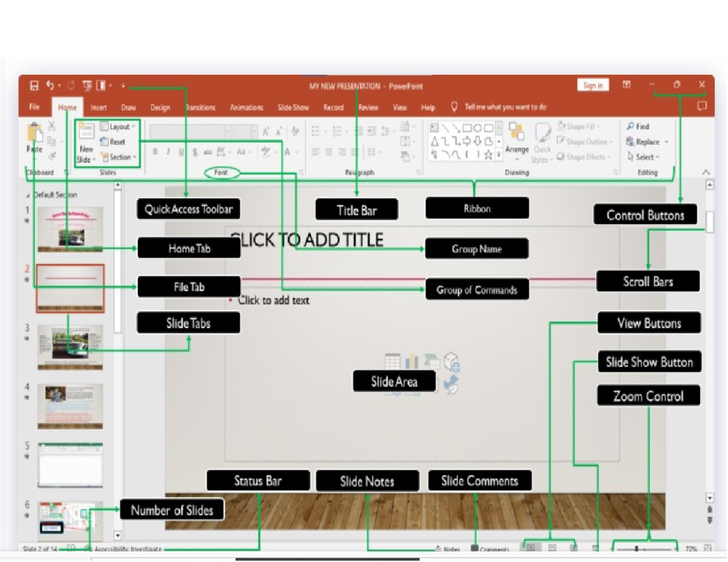This screenshot has width=728, height=562.
Task: Click the Save icon on Quick Access Toolbar
Action: [35, 85]
